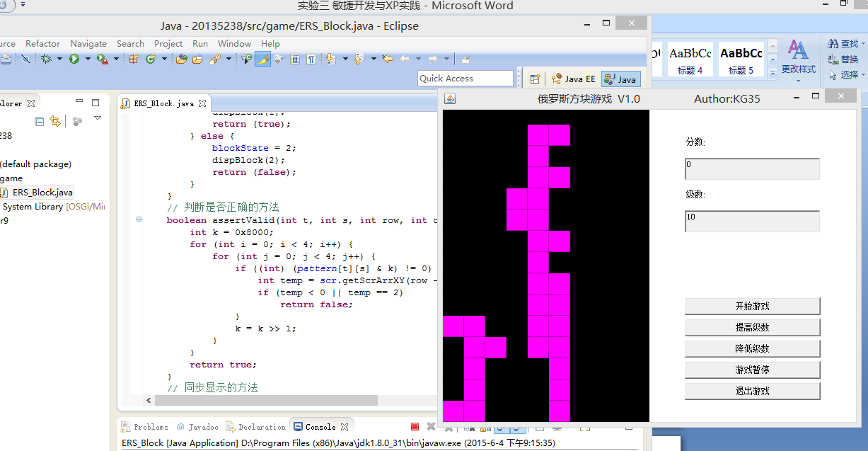Click 开始游戏 (start game) button
Image resolution: width=868 pixels, height=451 pixels.
pos(752,306)
